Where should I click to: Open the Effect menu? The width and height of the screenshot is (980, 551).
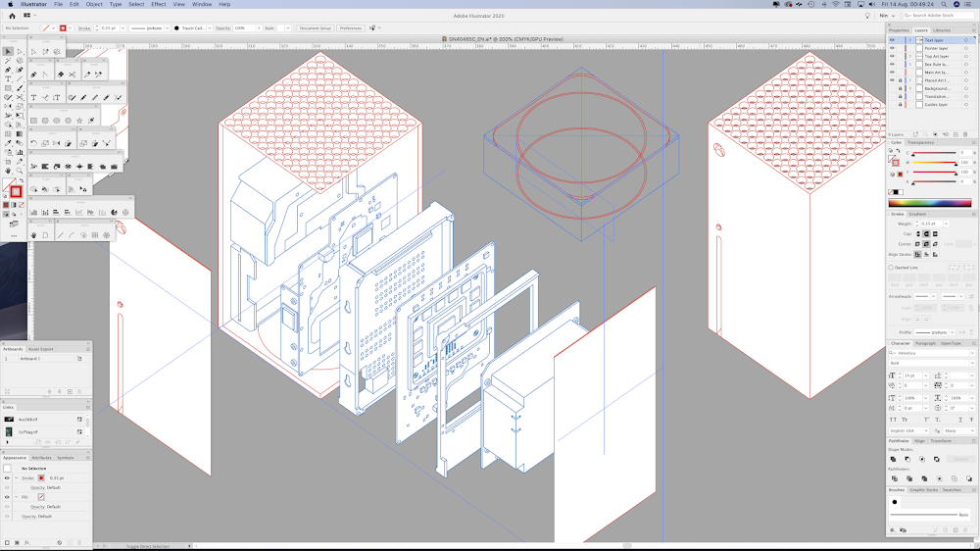[158, 4]
